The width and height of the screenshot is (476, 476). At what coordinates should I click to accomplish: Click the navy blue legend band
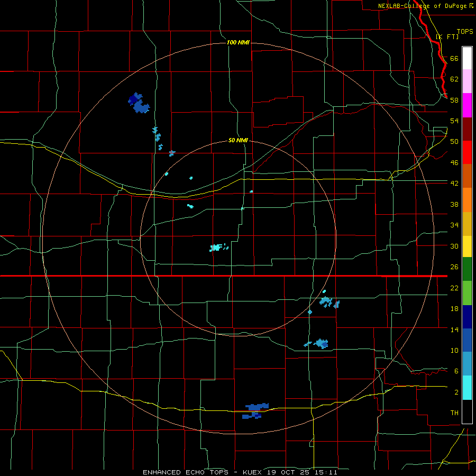pos(467,317)
